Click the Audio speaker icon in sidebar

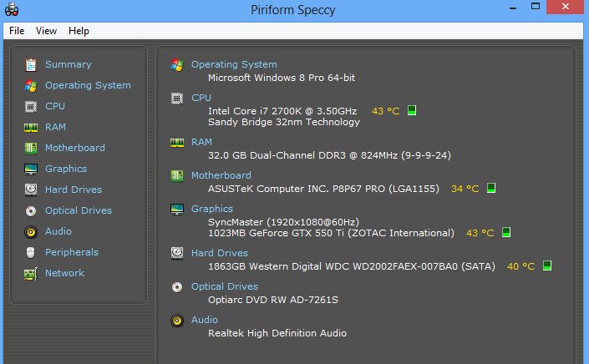31,232
